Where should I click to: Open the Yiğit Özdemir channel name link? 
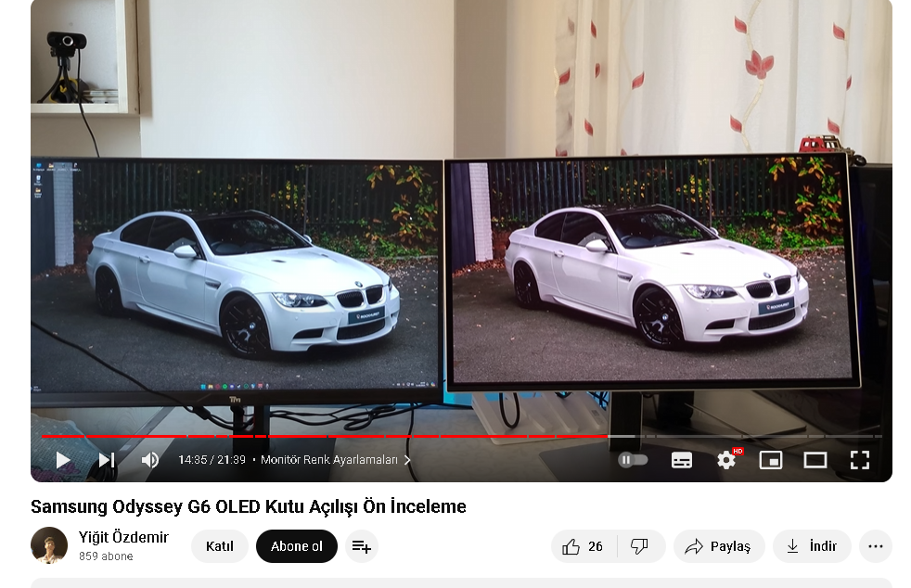pyautogui.click(x=123, y=537)
